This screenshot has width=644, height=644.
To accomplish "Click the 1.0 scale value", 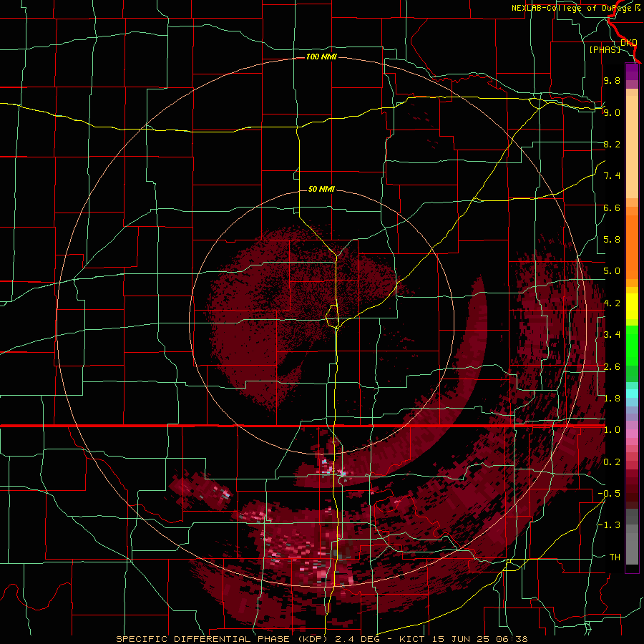I will click(x=612, y=430).
